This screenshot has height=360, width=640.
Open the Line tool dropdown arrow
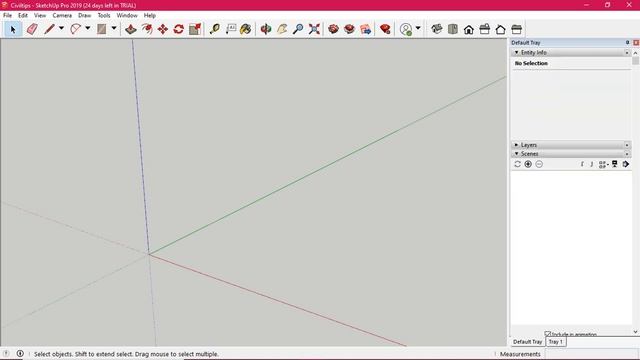(61, 29)
